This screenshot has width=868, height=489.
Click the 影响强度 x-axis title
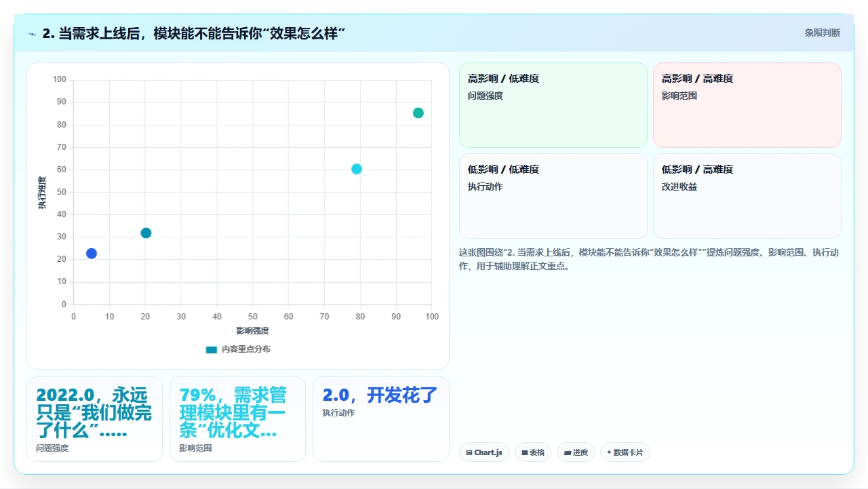click(x=252, y=331)
